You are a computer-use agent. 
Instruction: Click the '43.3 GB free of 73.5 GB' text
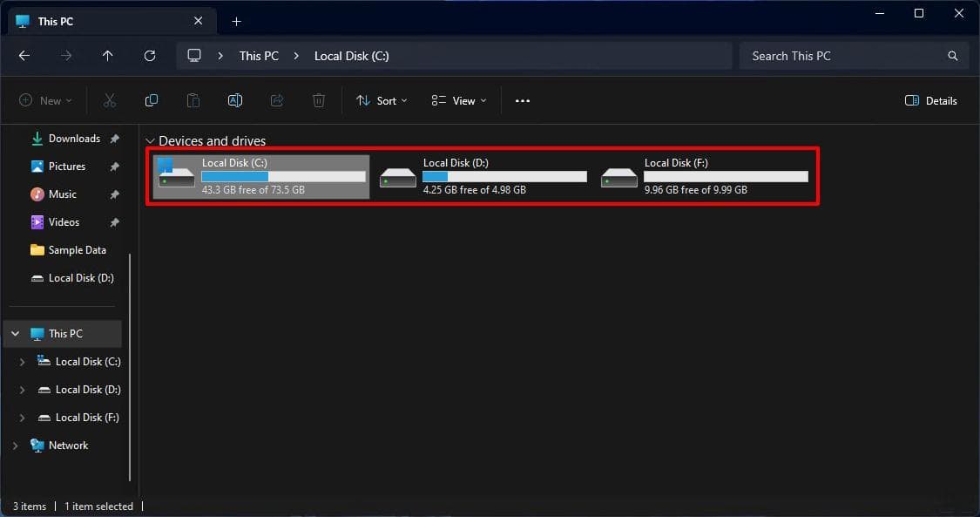pyautogui.click(x=253, y=190)
